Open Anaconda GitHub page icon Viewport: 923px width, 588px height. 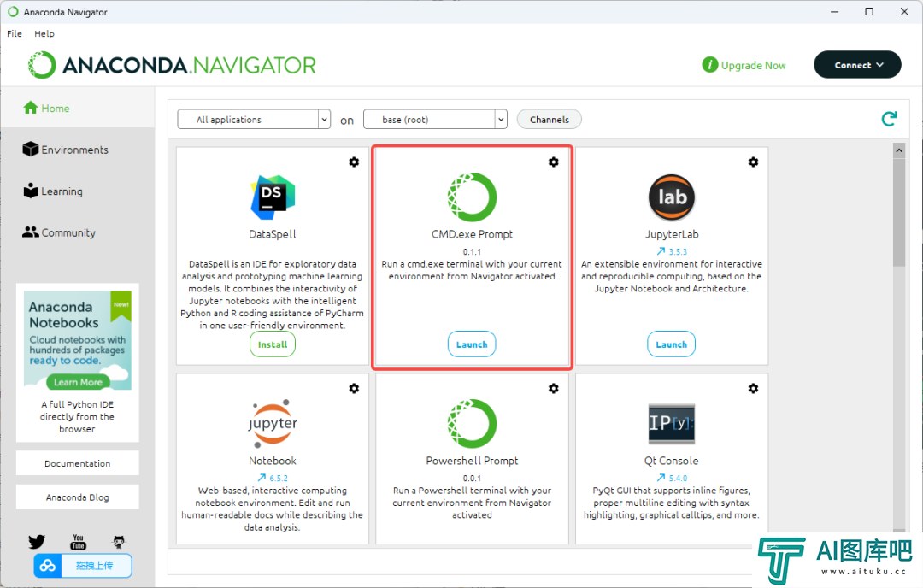click(x=119, y=542)
